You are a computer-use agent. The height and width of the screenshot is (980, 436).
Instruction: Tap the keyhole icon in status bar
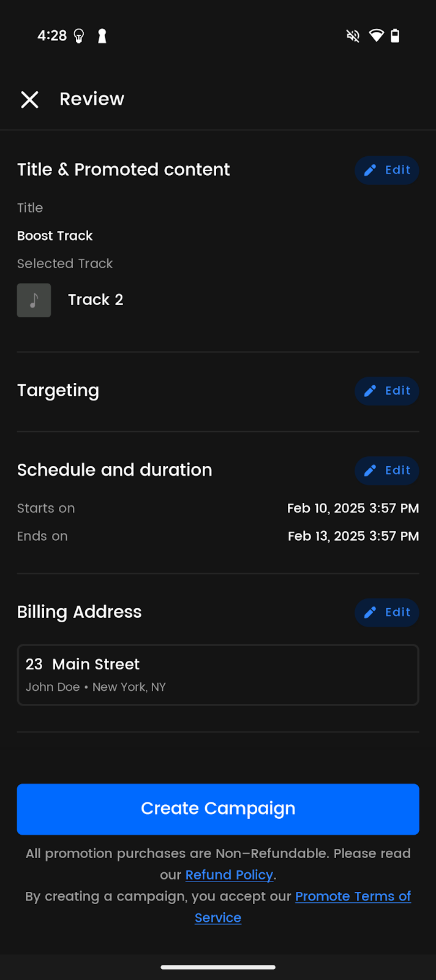coord(102,36)
